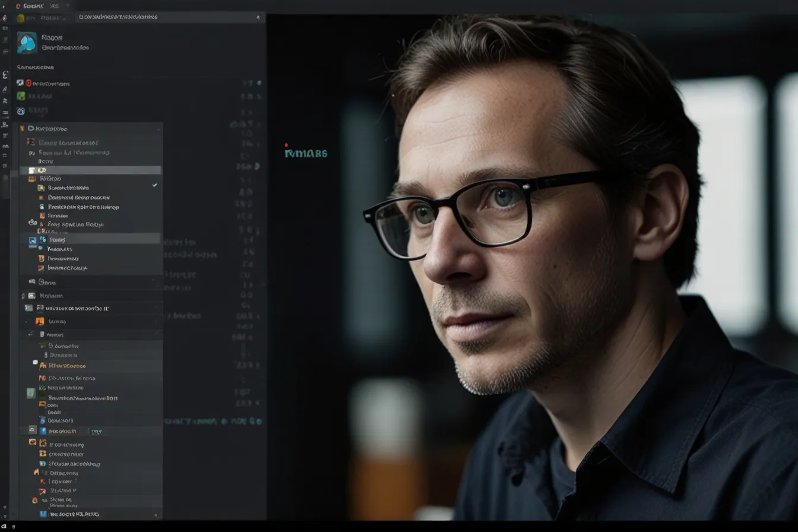798x532 pixels.
Task: Toggle the checkmark on the tree row
Action: [x=155, y=185]
